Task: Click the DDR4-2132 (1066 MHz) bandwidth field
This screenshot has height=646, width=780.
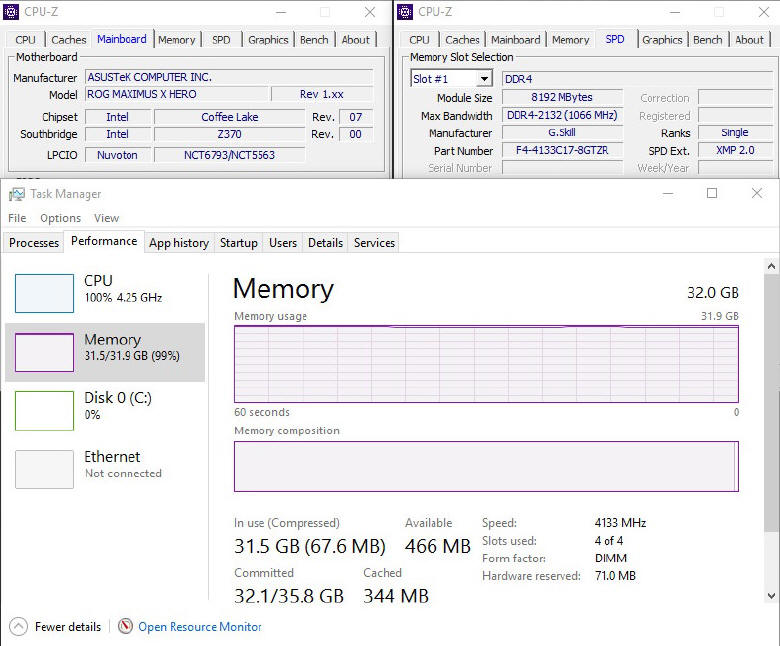Action: (x=562, y=115)
